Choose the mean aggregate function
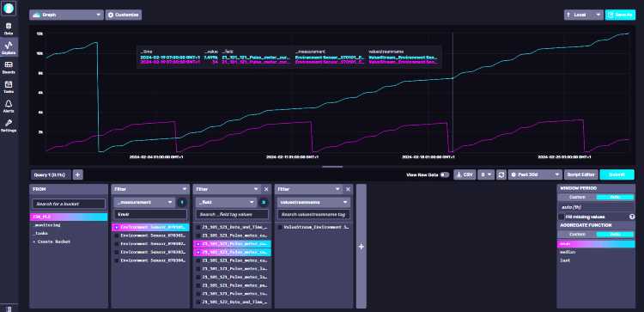Screen dimensions: 644x312 [x=596, y=244]
